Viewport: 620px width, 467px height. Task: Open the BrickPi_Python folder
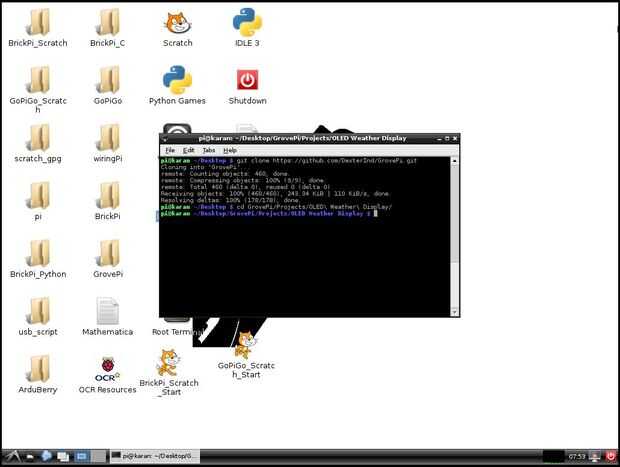(38, 254)
